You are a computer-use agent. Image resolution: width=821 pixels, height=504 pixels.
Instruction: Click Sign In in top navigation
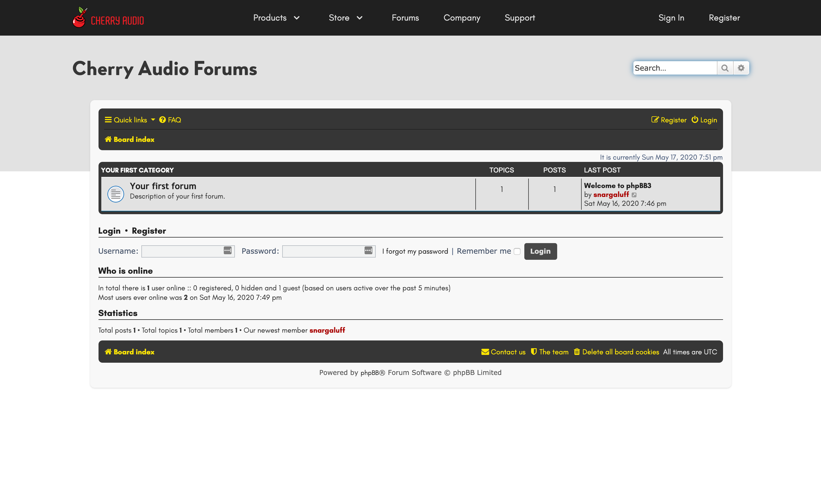[x=671, y=18]
